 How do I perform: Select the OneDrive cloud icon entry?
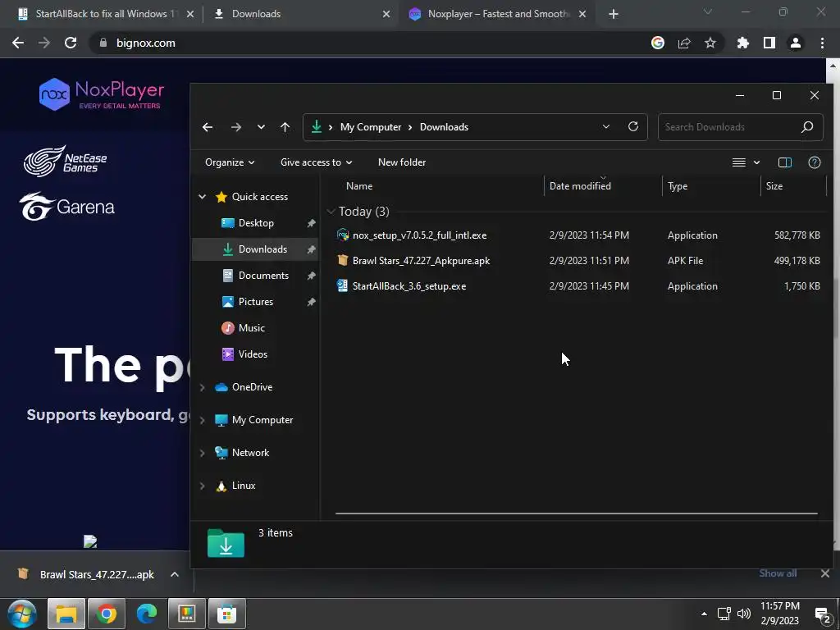pos(221,387)
